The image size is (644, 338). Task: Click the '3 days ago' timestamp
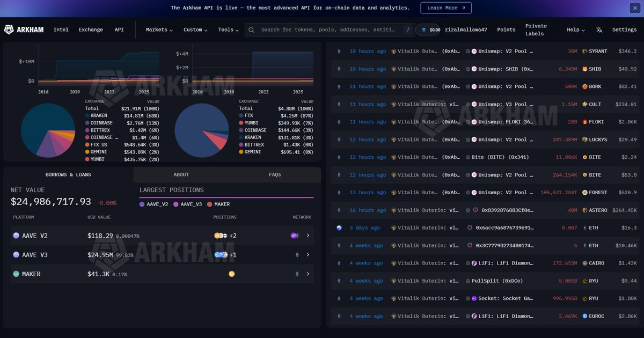click(364, 228)
